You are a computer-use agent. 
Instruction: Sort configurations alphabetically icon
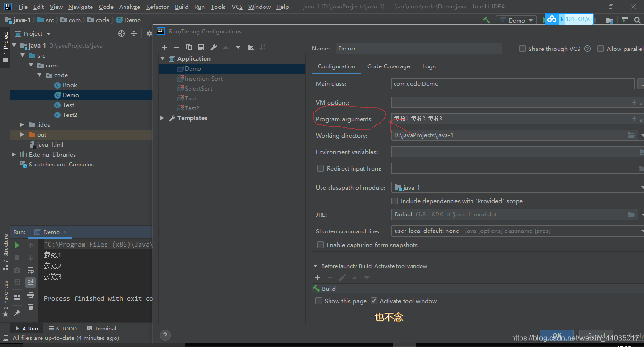click(x=263, y=47)
